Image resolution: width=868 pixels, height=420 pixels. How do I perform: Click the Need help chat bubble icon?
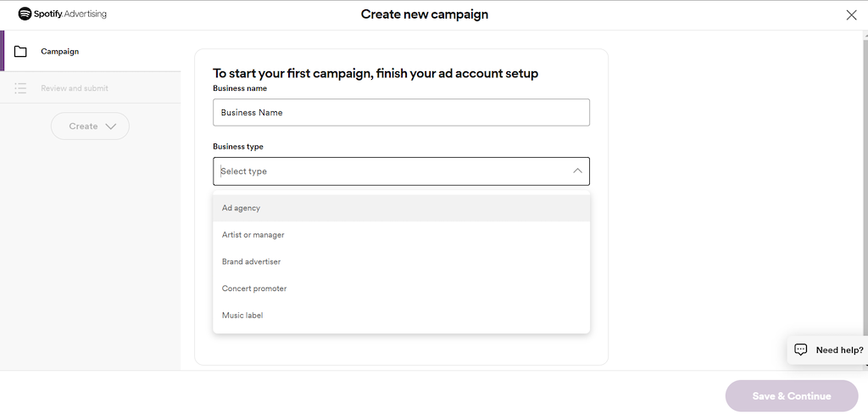click(x=800, y=350)
